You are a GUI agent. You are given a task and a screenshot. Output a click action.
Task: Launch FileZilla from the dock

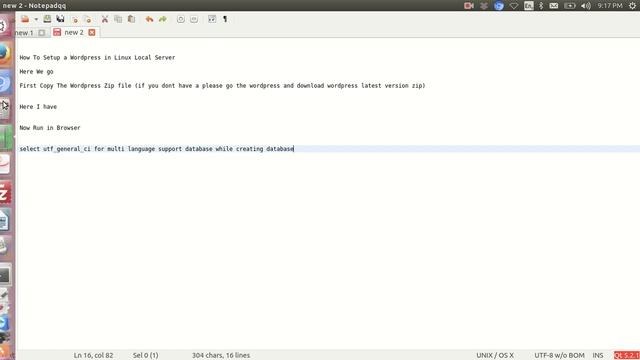[5, 193]
